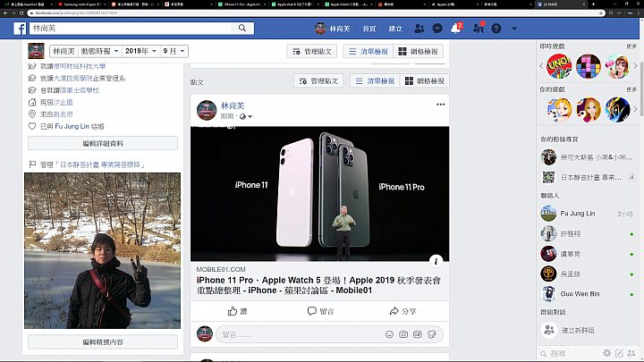Viewport: 644px width, 362px height.
Task: Click the new message compose icon in chat
Action: tap(619, 353)
